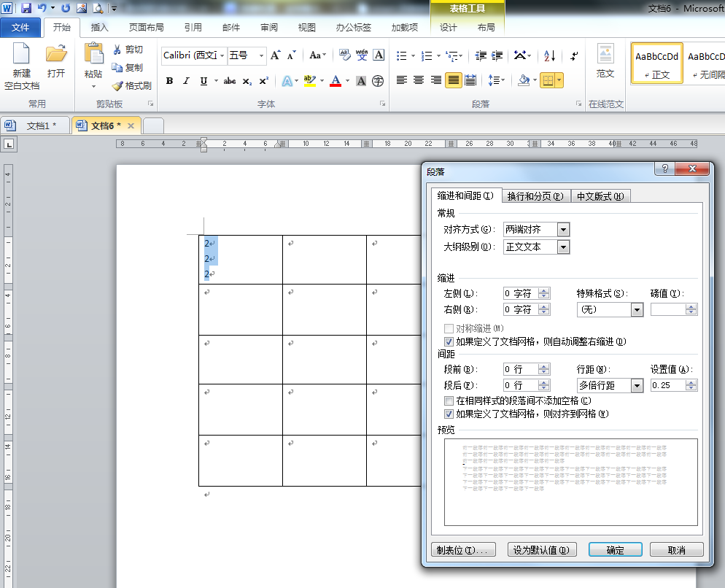Enable no spacing between same-style paragraphs checkbox
This screenshot has width=725, height=588.
pyautogui.click(x=449, y=401)
